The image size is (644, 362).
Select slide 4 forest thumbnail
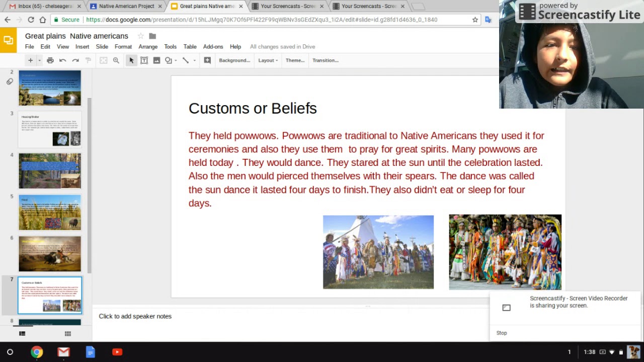click(50, 171)
